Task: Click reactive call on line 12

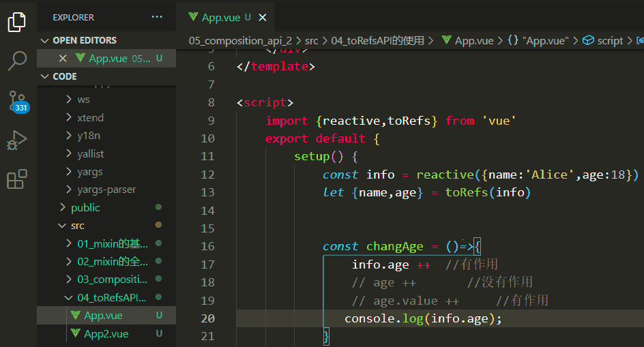Action: (x=445, y=175)
